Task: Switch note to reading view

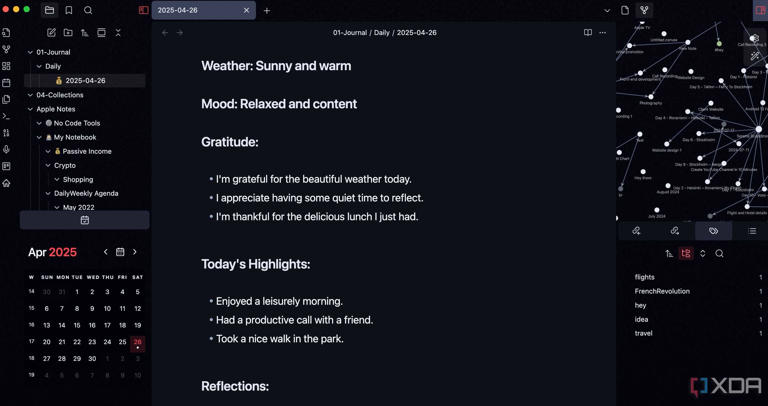Action: [x=587, y=33]
